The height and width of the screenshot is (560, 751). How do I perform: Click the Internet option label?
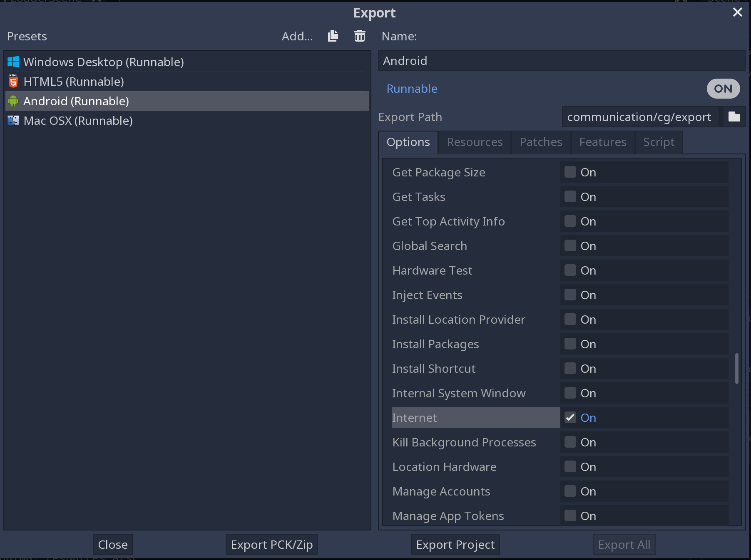click(414, 418)
